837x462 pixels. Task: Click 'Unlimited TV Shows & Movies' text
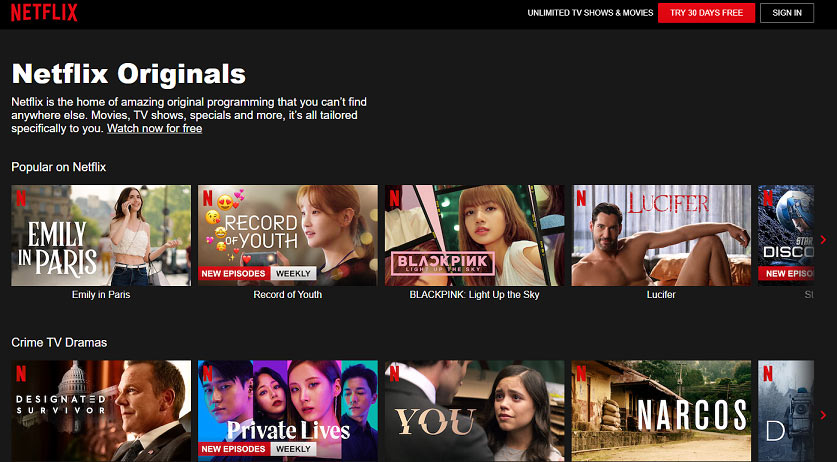point(590,13)
